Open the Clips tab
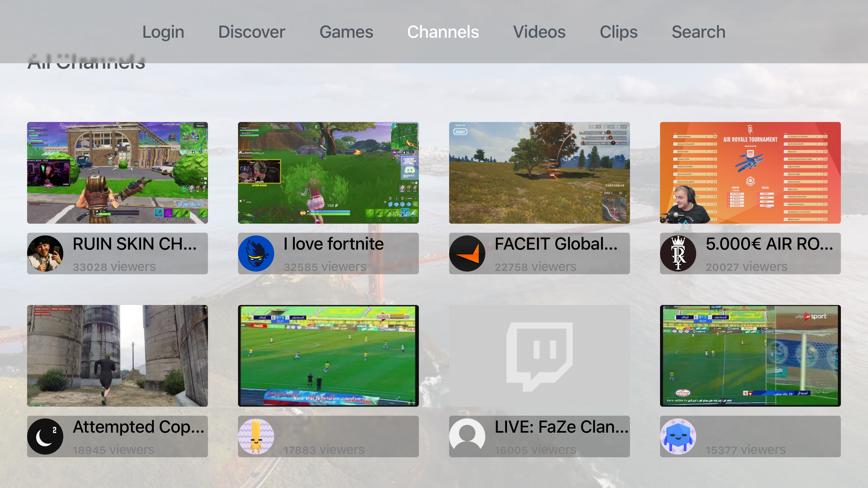This screenshot has width=868, height=488. click(618, 32)
